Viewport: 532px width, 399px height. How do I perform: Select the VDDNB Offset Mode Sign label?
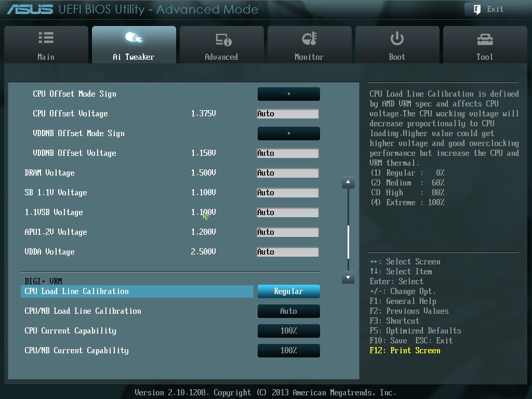coord(79,134)
